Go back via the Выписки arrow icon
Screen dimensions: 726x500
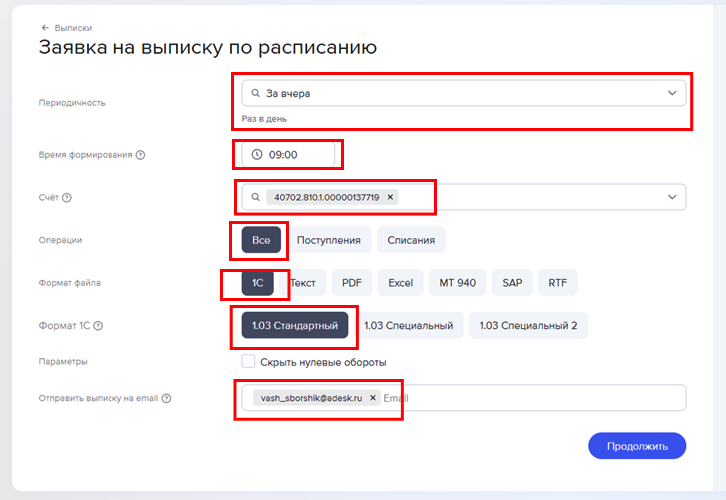tap(45, 28)
